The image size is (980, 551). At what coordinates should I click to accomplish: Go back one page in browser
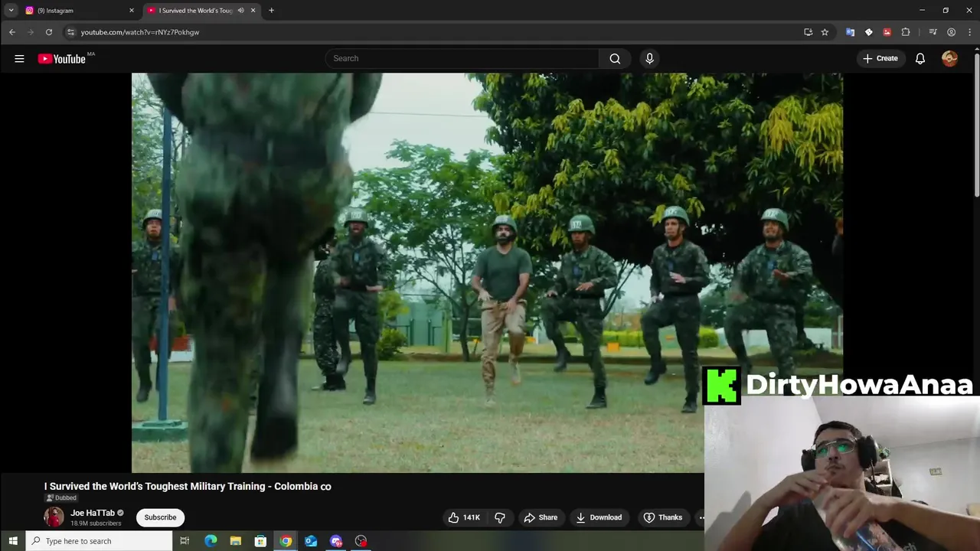pos(12,32)
